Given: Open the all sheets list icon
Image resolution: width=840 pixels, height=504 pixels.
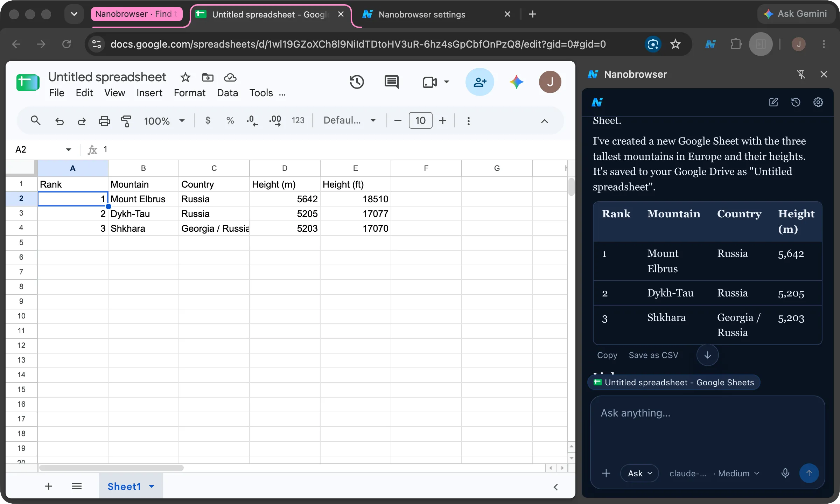Looking at the screenshot, I should coord(76,486).
